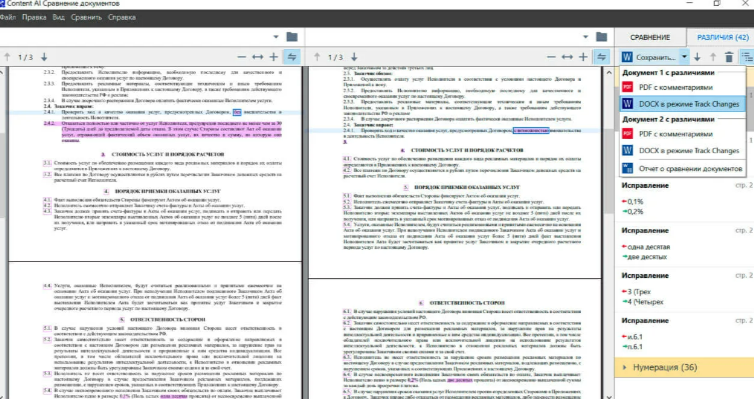
Task: Go to previous page in right document
Action: 317,57
